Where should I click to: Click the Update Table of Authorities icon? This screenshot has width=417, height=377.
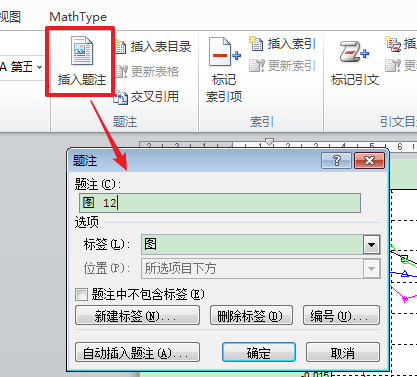pyautogui.click(x=393, y=66)
